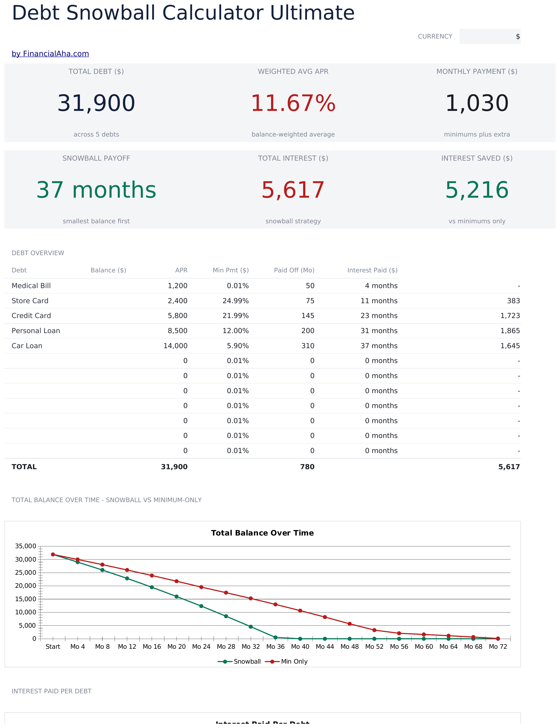Select the Interest Paid ($) column header
The width and height of the screenshot is (560, 728).
(372, 270)
